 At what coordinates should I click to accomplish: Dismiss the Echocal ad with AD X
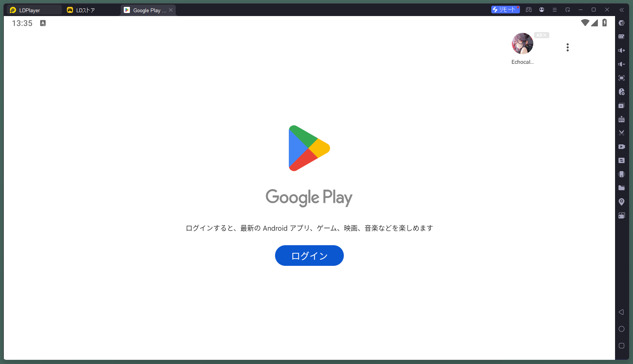coord(542,35)
